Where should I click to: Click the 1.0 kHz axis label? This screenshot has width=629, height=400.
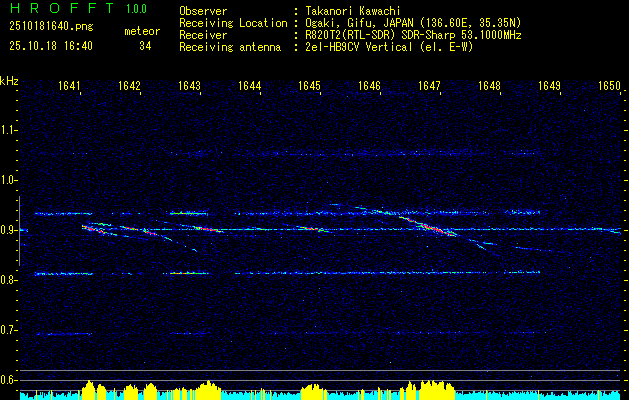[x=8, y=181]
